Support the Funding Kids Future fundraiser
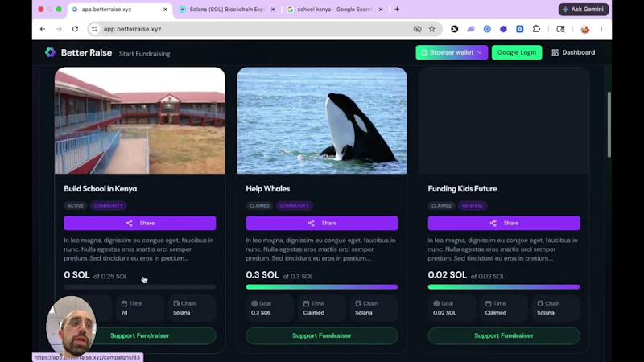This screenshot has height=362, width=644. tap(504, 335)
